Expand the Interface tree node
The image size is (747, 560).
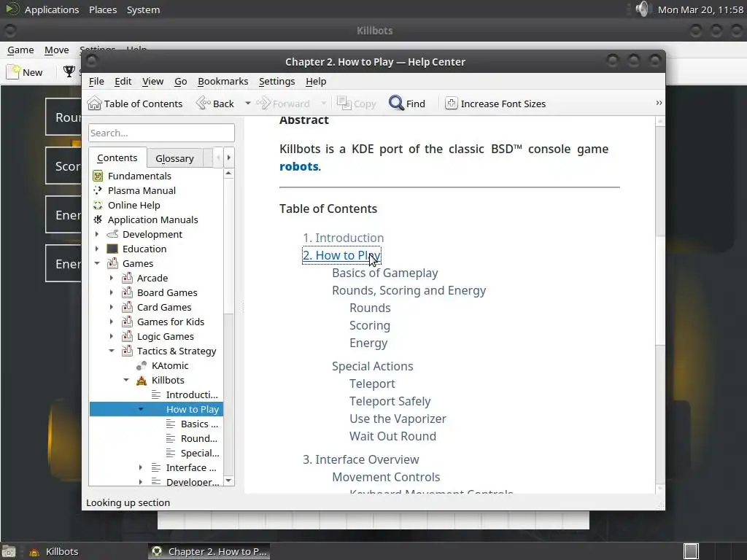141,467
